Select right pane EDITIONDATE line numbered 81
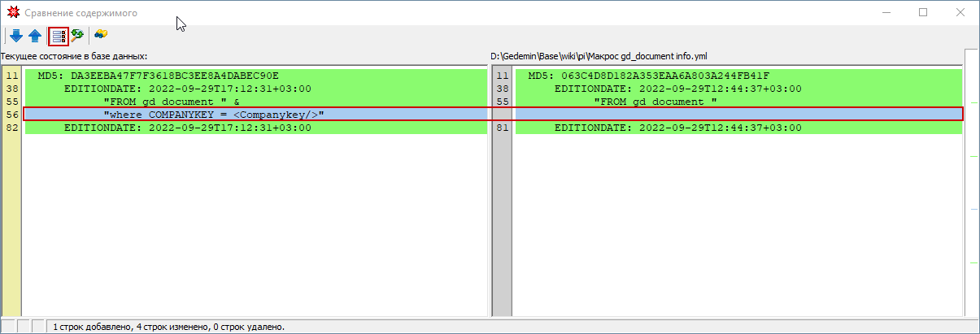Viewport: 980px width, 334px height. [x=677, y=128]
